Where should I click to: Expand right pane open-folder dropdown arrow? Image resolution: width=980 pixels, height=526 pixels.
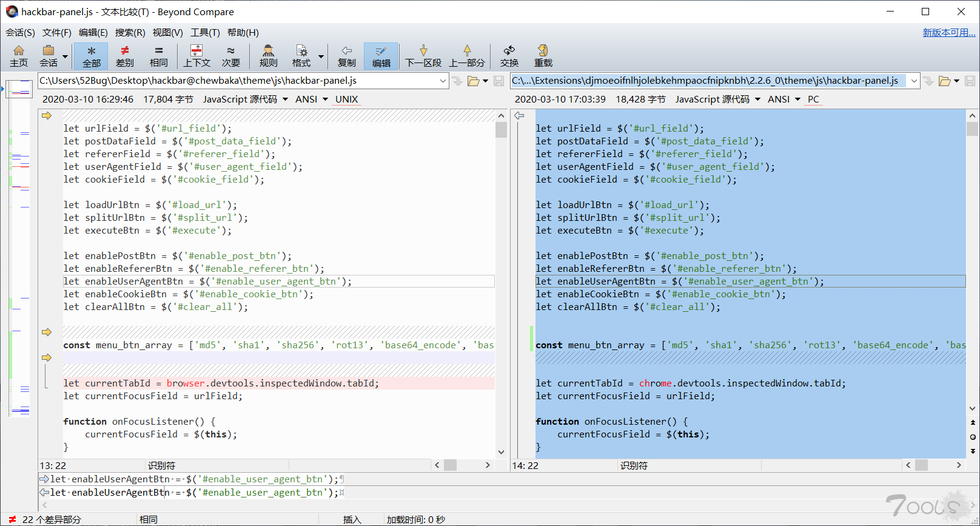tap(956, 81)
